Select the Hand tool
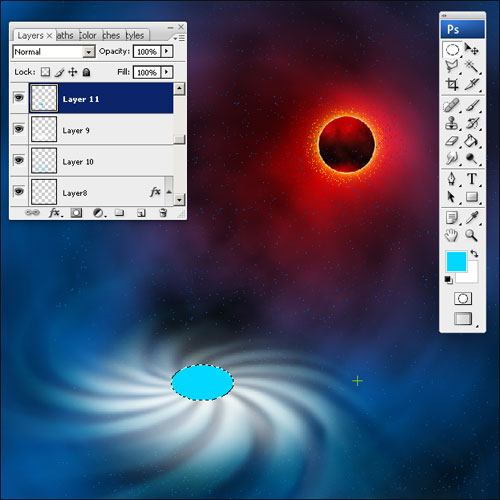The image size is (500, 500). tap(452, 236)
